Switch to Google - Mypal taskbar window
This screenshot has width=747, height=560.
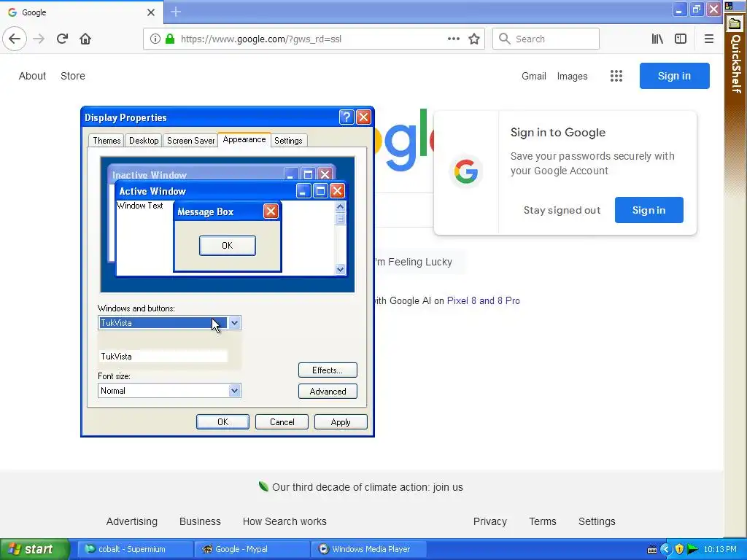click(x=252, y=549)
